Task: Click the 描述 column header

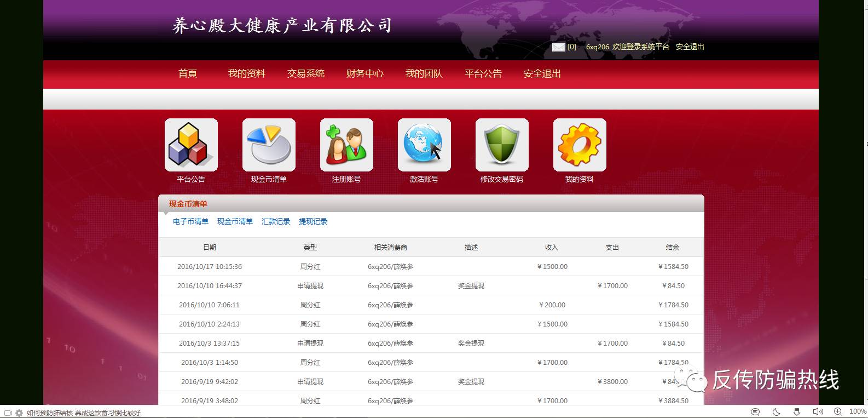Action: click(471, 248)
